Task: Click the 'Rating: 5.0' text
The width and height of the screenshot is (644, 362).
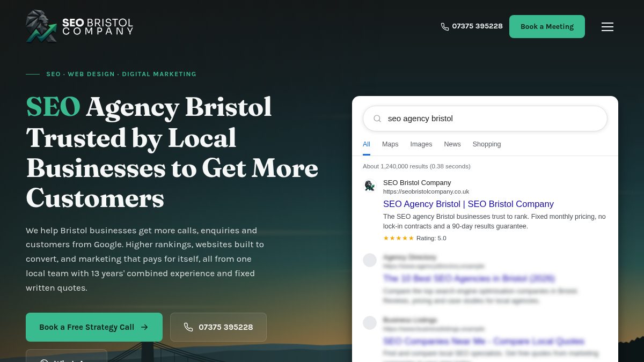Action: [x=431, y=238]
